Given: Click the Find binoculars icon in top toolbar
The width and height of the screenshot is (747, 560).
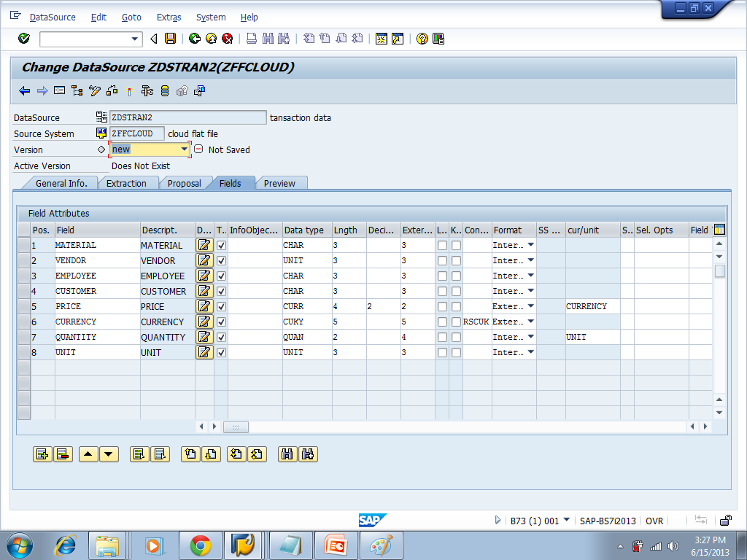Looking at the screenshot, I should 268,39.
